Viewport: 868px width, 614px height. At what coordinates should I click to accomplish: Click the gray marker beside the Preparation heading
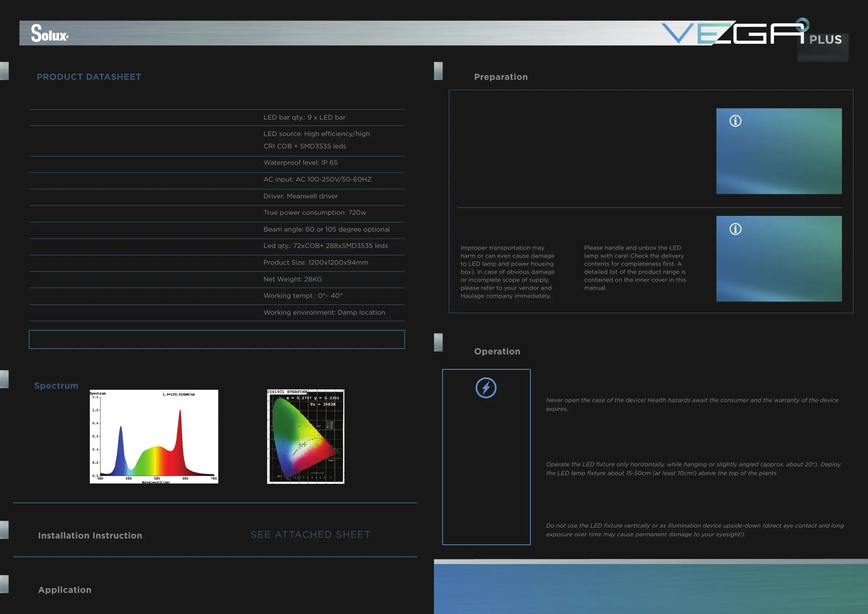438,71
